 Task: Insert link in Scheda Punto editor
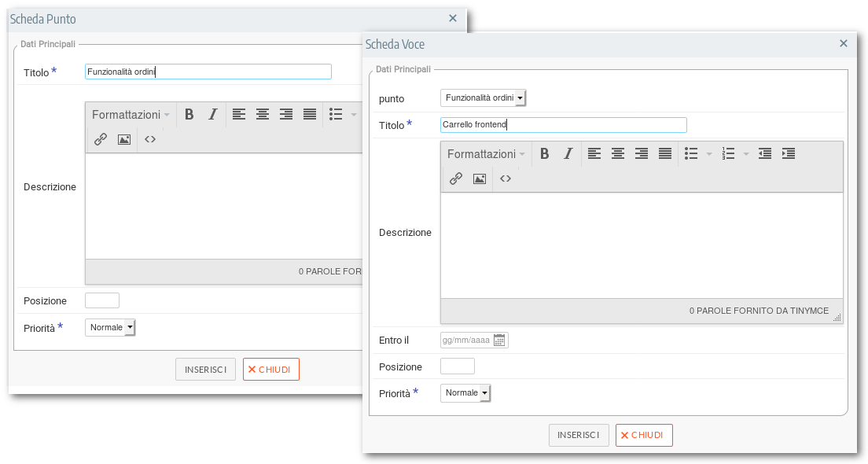(x=101, y=139)
